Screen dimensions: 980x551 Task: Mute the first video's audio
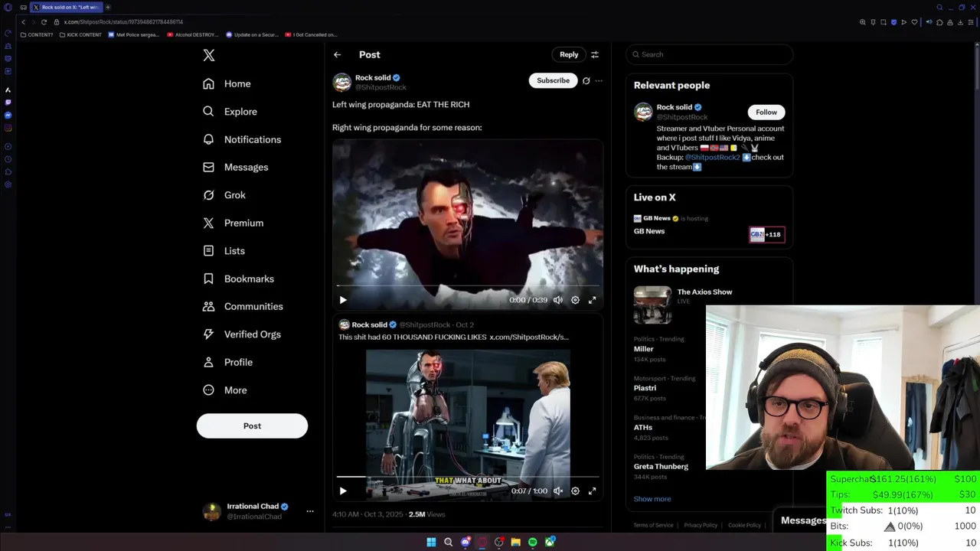(x=558, y=300)
